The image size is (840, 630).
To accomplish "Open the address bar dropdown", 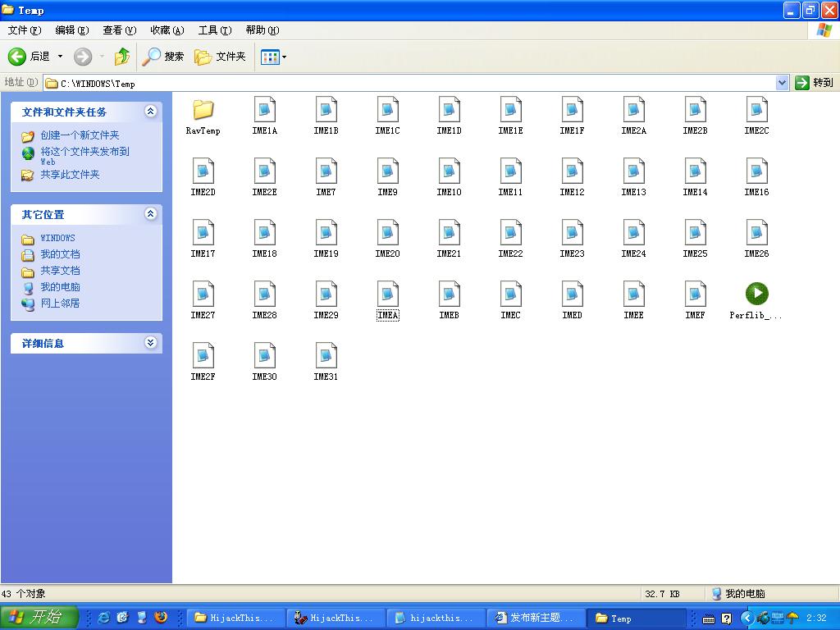I will pyautogui.click(x=782, y=83).
